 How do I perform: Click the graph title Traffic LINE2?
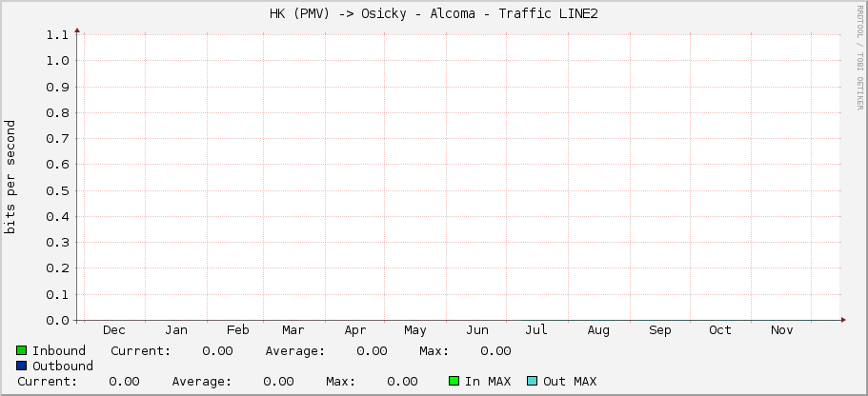point(434,13)
